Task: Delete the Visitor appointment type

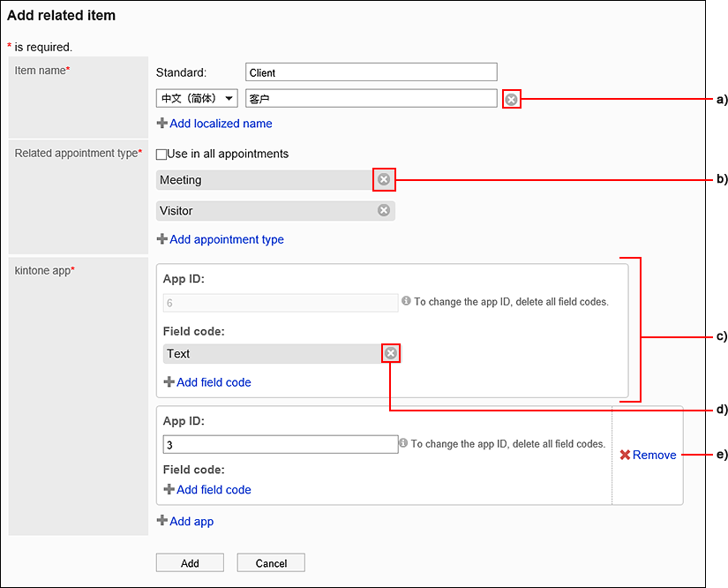Action: coord(384,210)
